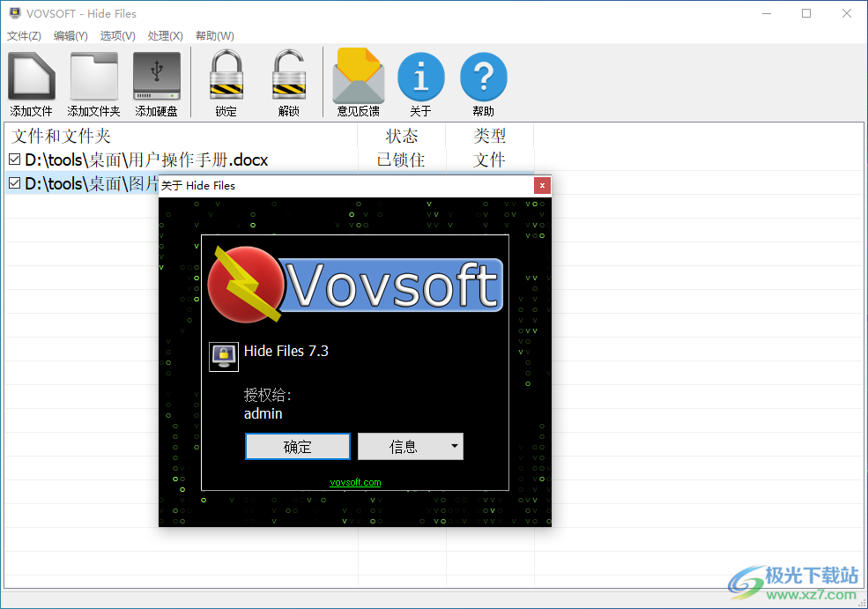868x609 pixels.
Task: Click the 锁定 (Lock) padlock icon
Action: point(226,75)
